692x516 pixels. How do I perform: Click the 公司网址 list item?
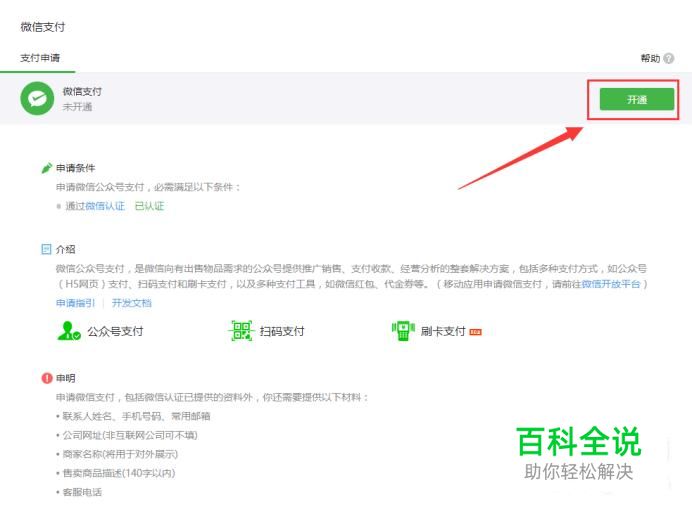point(127,436)
